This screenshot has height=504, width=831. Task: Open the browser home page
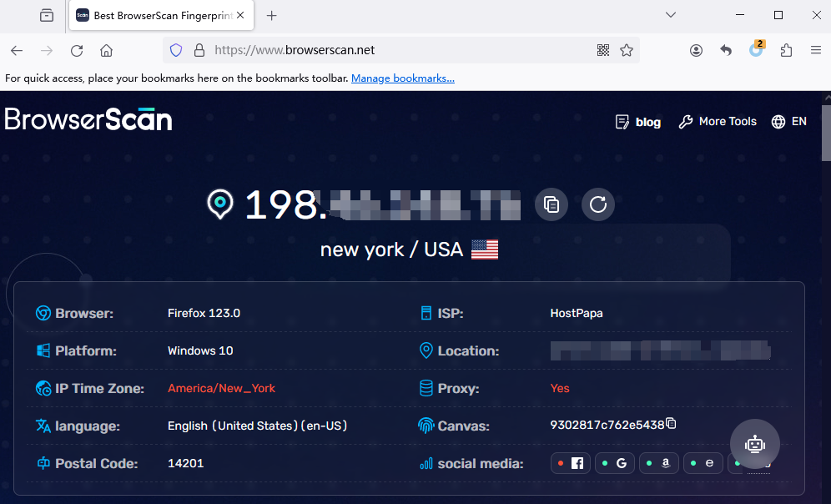tap(107, 50)
